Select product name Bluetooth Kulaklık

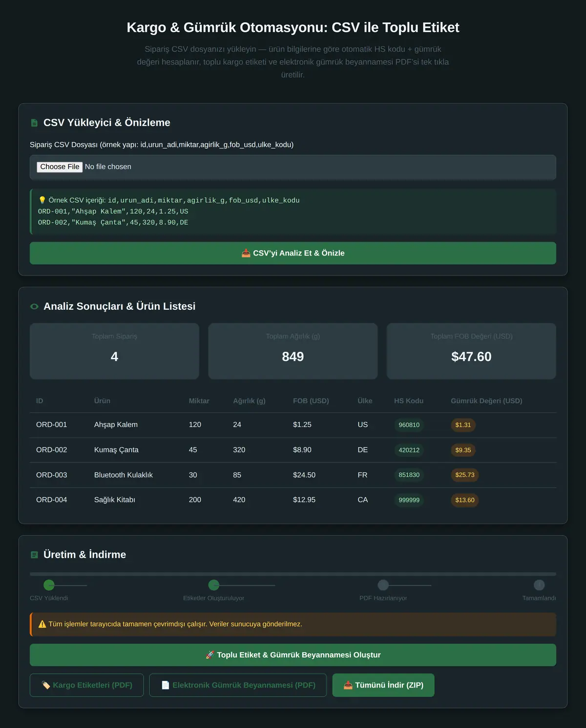[124, 475]
